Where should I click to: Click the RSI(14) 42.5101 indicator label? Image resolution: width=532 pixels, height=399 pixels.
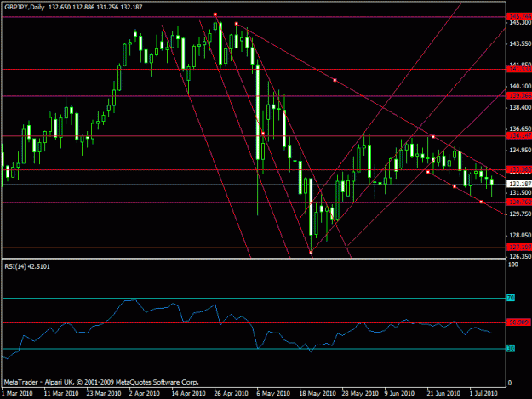pos(27,266)
